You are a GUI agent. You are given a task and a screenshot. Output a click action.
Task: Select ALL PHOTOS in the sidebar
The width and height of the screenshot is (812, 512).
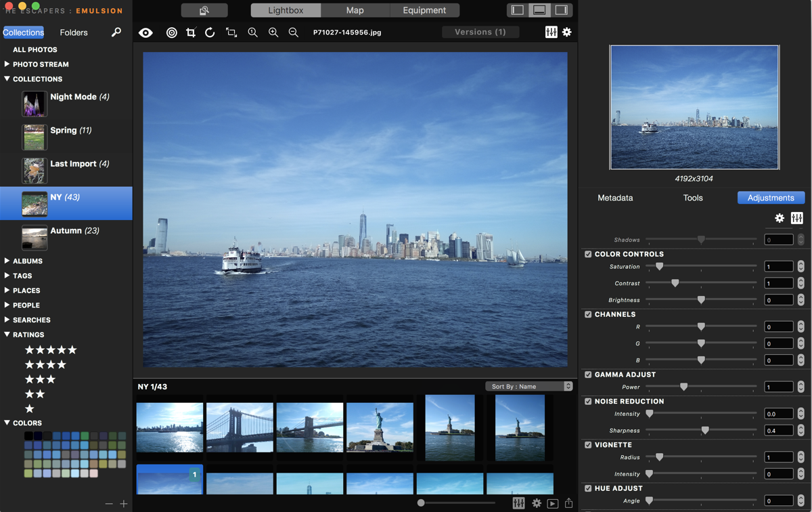pyautogui.click(x=35, y=49)
